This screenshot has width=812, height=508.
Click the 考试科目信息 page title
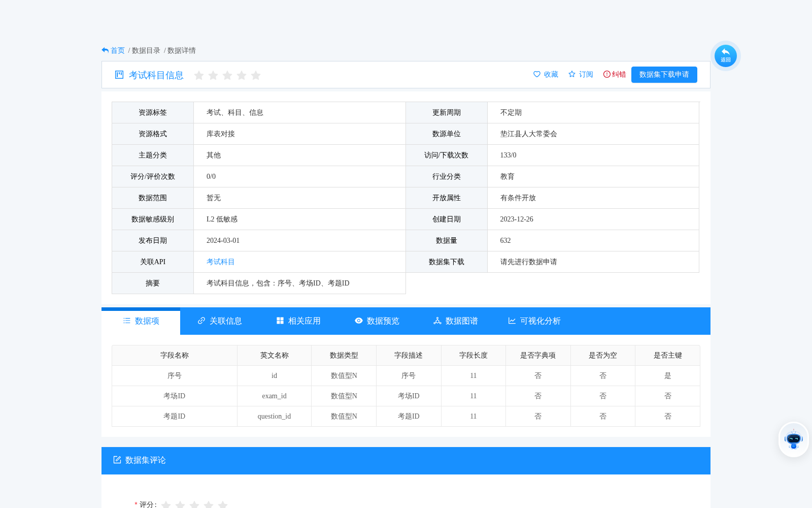(x=156, y=75)
